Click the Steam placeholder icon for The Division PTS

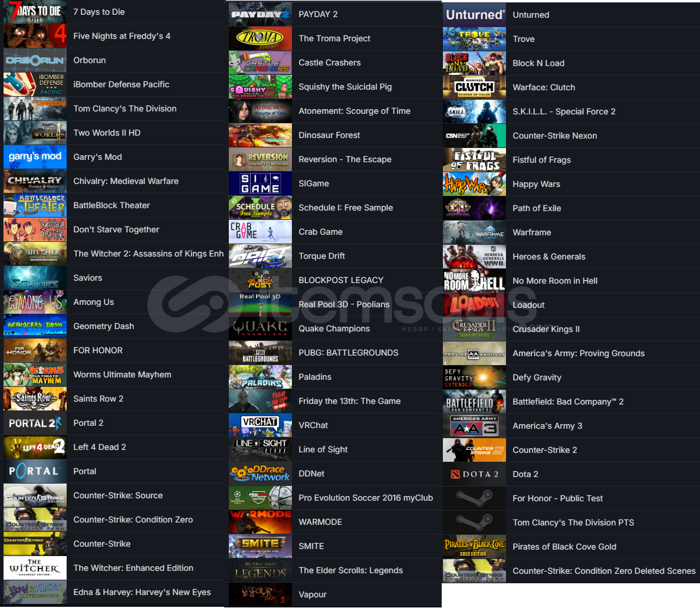pyautogui.click(x=475, y=522)
